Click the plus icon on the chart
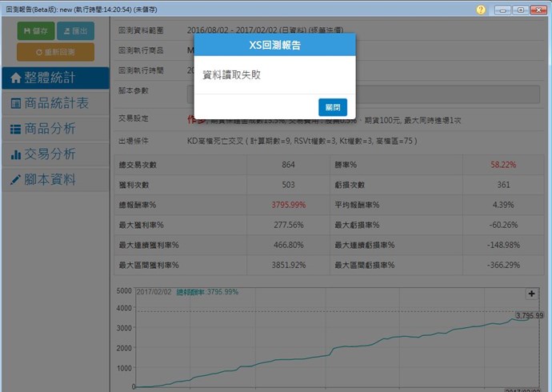 click(531, 294)
